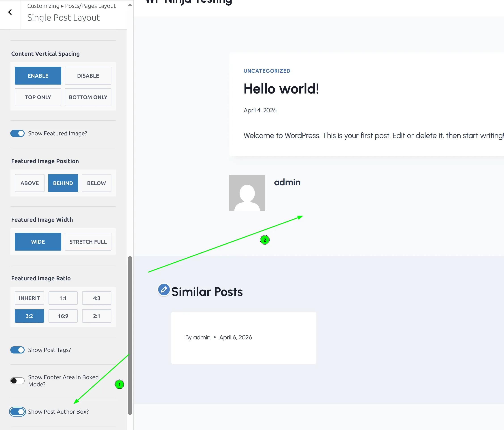Screen dimensions: 504x430
Task: Set featured image position to BELOW
Action: 96,183
